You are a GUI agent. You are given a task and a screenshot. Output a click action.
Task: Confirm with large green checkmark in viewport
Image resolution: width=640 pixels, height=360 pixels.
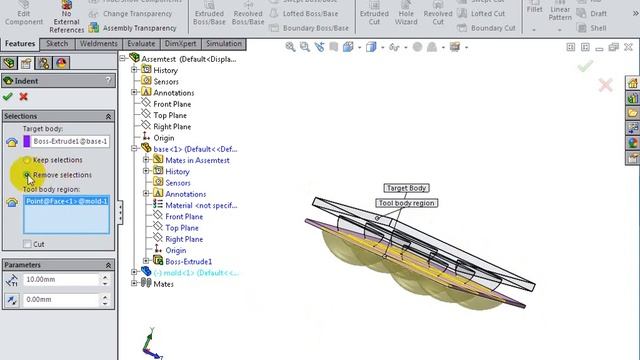coord(585,66)
